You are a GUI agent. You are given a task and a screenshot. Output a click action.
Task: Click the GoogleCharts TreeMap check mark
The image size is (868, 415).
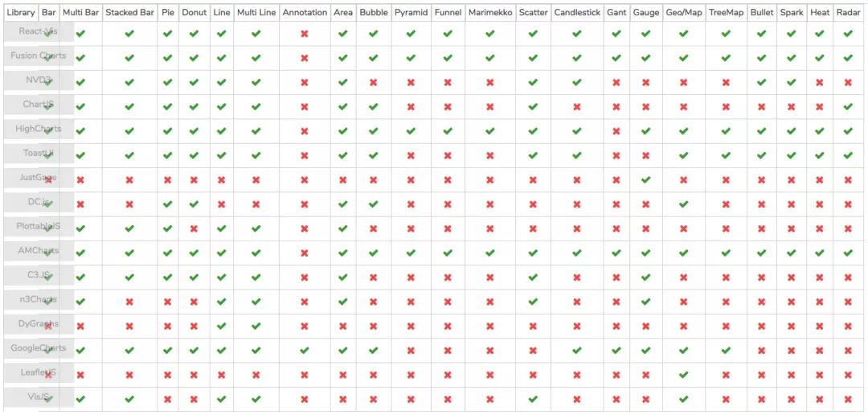point(726,350)
